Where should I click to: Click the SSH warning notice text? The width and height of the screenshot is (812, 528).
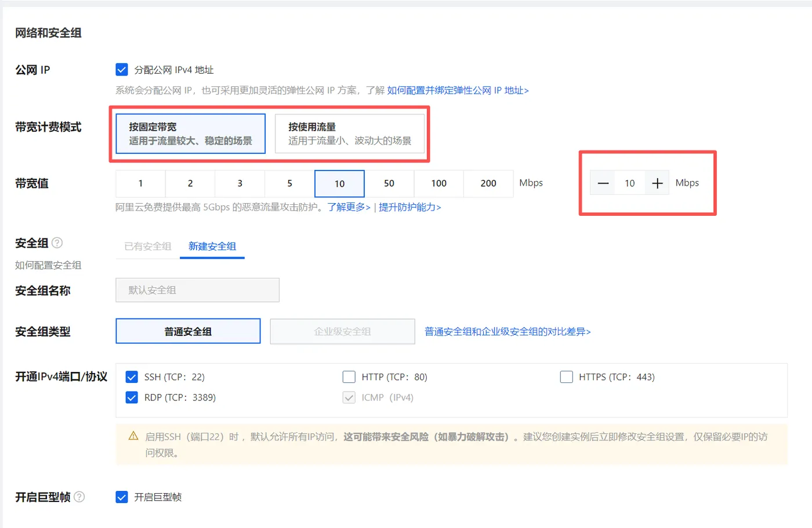tap(456, 444)
